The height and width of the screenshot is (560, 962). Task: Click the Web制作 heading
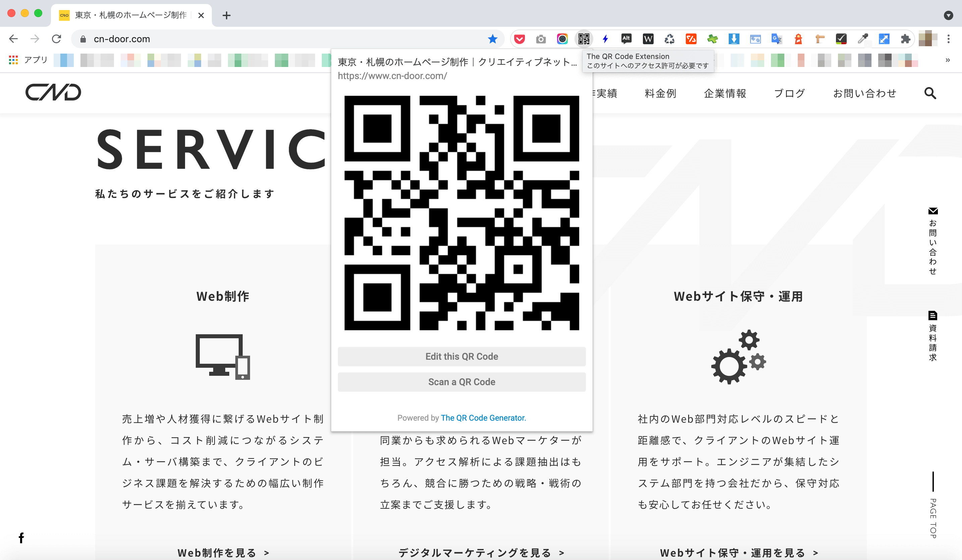[223, 296]
